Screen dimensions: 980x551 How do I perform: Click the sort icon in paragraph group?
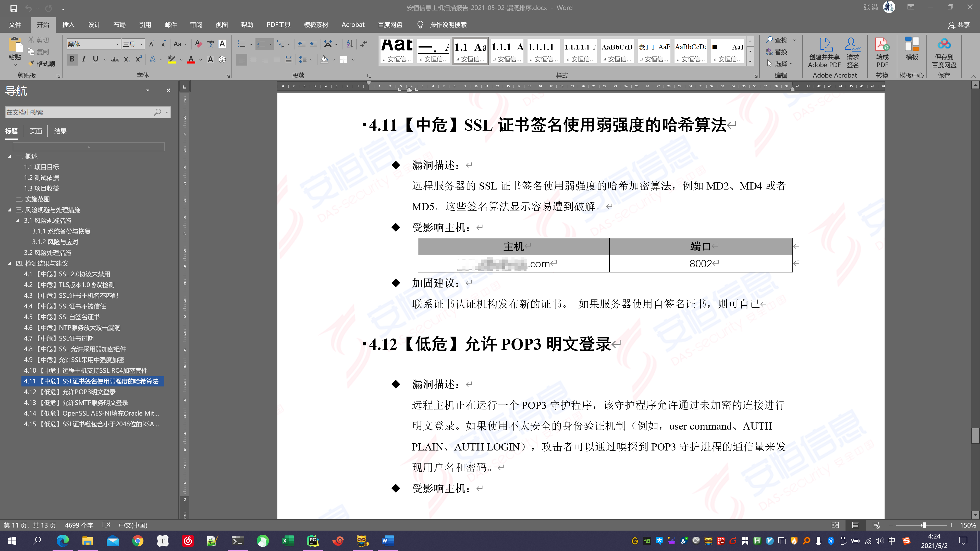pyautogui.click(x=350, y=44)
